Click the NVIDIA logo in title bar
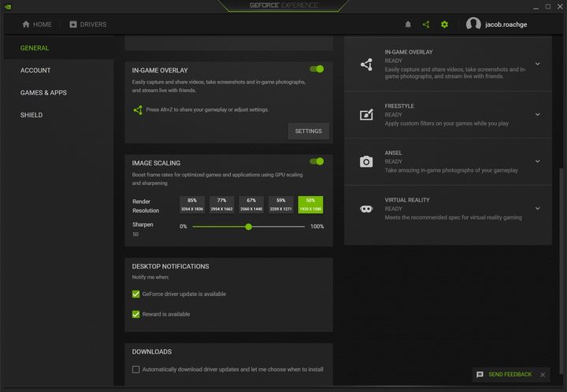567x392 pixels. [x=8, y=6]
